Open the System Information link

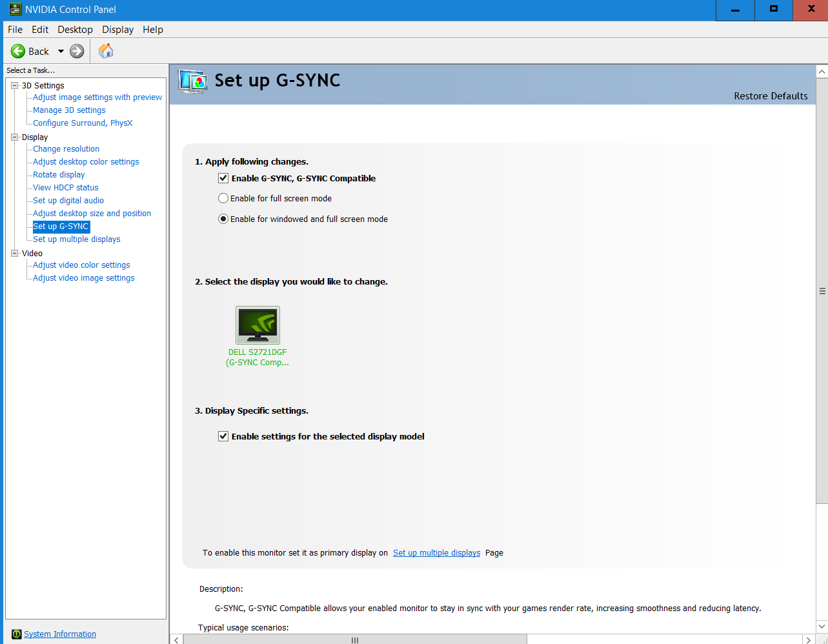point(60,634)
